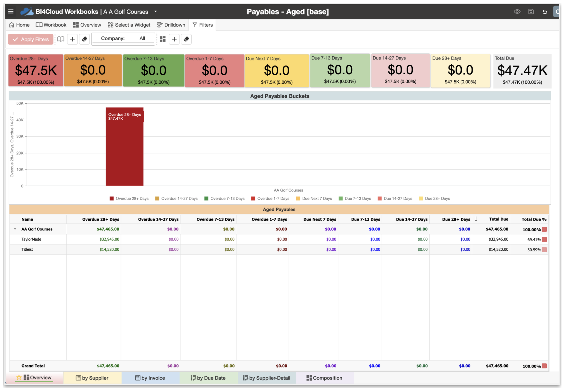564x392 pixels.
Task: Select the Overdue 14-27 Days KPI card
Action: (x=93, y=70)
